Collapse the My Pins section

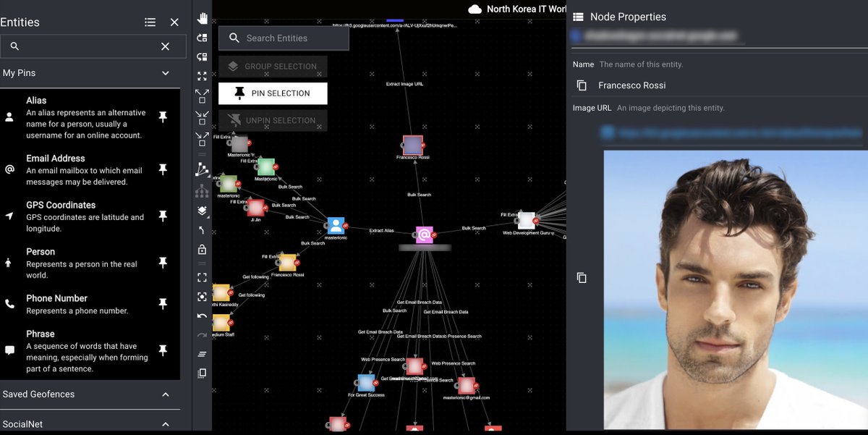pyautogui.click(x=166, y=73)
